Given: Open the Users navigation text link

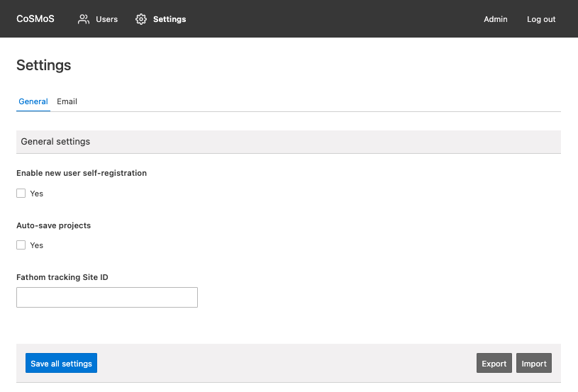Looking at the screenshot, I should point(106,19).
